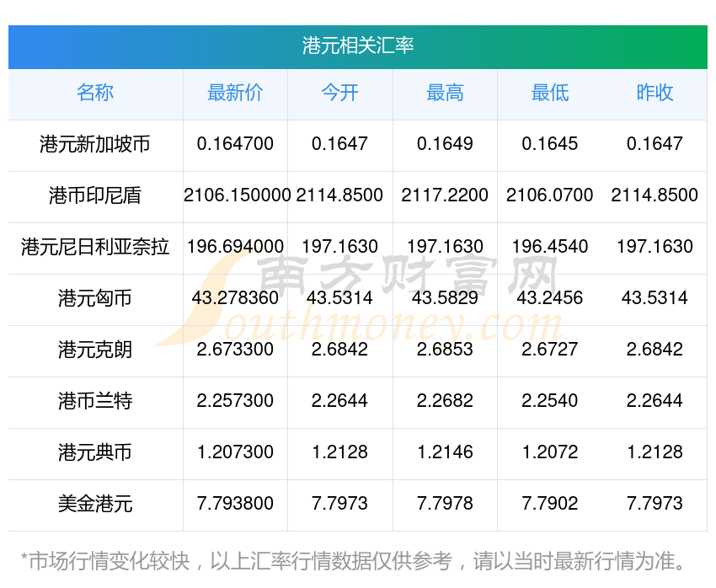Click the high value 2.2682
This screenshot has height=588, width=716.
coord(445,401)
